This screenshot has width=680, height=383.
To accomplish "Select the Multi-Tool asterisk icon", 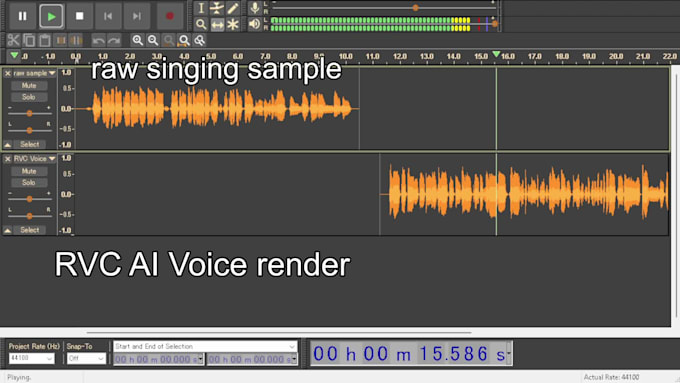I will point(233,24).
